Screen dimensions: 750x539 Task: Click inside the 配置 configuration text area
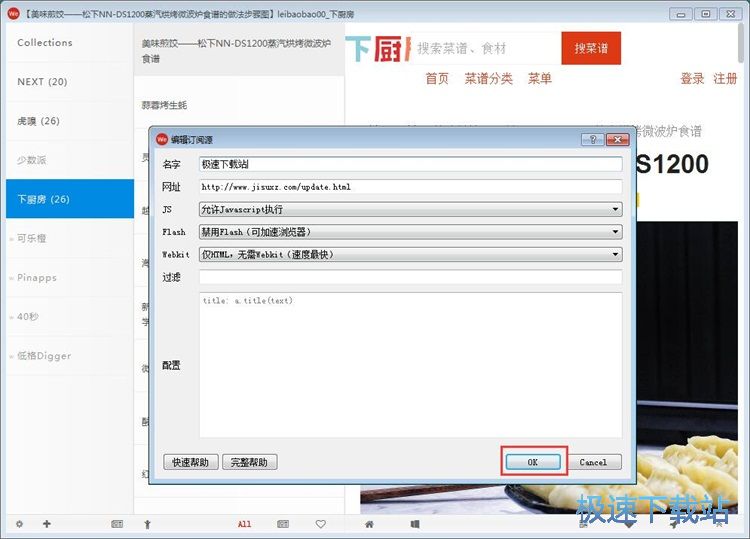click(410, 365)
